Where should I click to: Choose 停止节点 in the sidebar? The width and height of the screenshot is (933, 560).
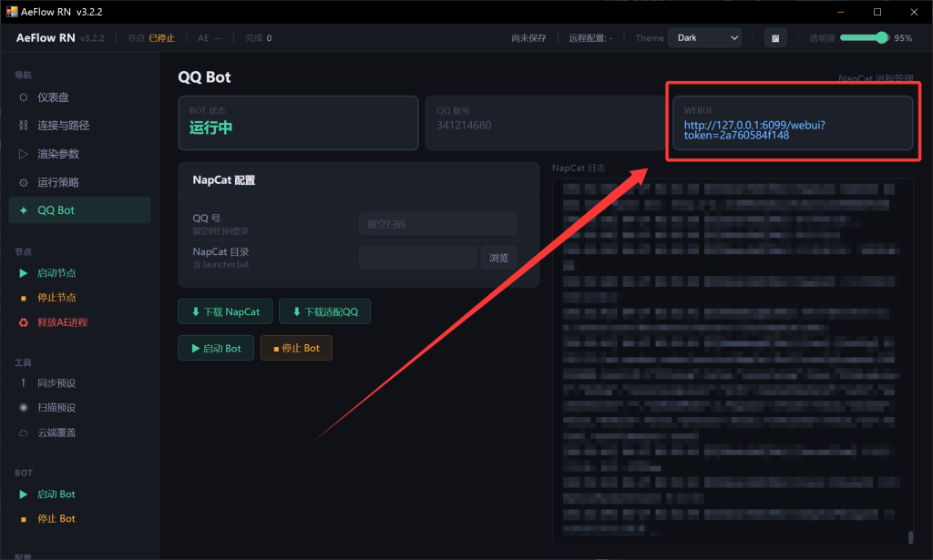pyautogui.click(x=56, y=298)
